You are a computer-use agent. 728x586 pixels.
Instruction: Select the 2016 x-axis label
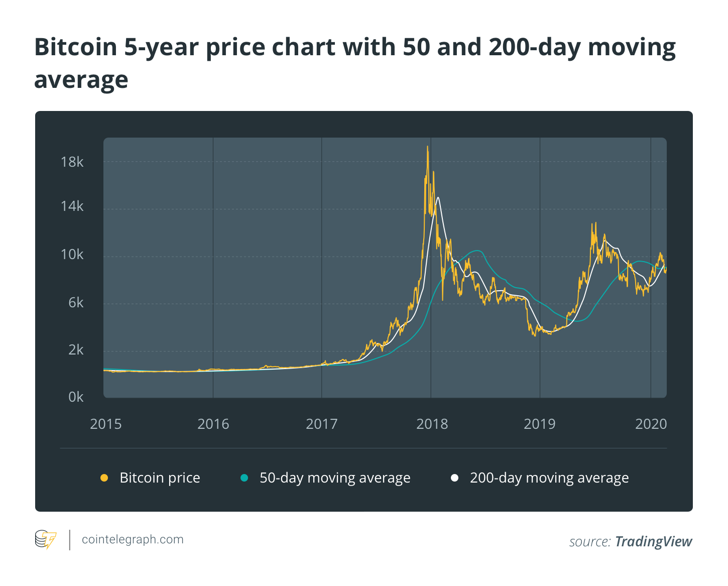[x=213, y=424]
